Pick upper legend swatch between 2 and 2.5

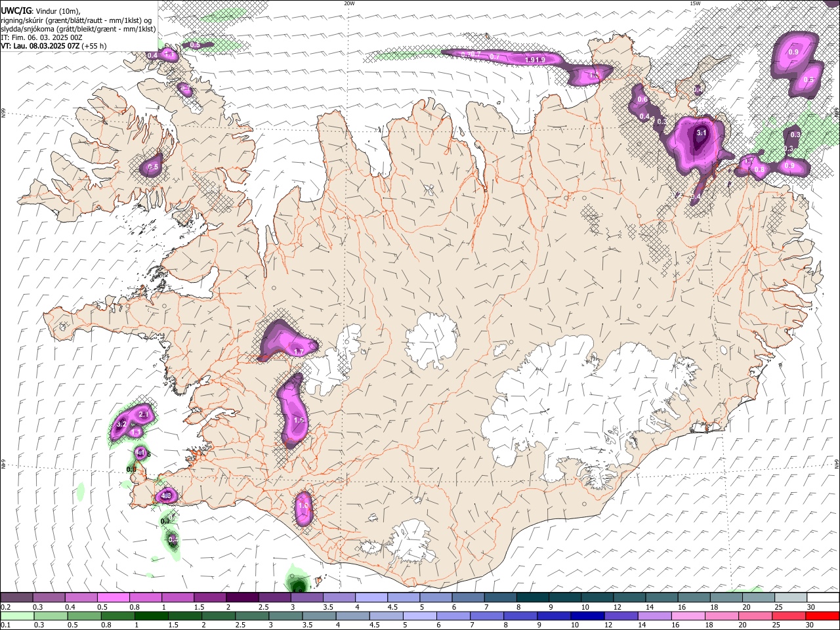point(242,598)
